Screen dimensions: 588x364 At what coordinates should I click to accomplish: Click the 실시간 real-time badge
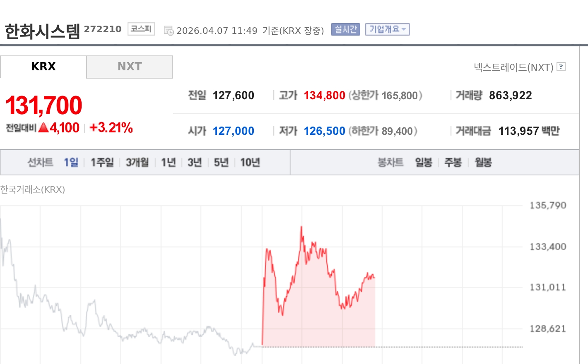pyautogui.click(x=345, y=29)
